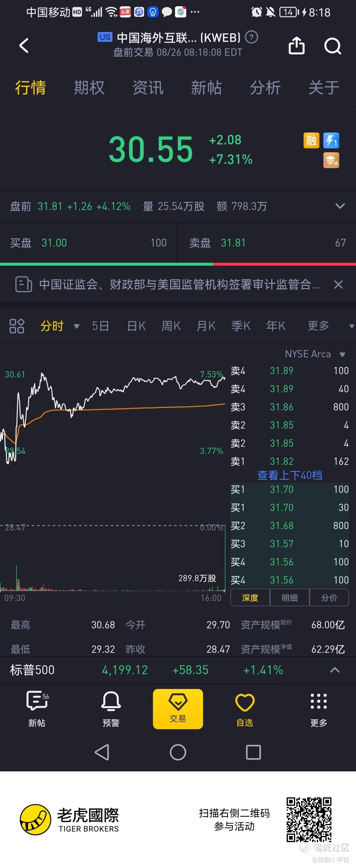Open the 查看上下40档 link
Screen dimensions: 356x868
click(x=290, y=475)
